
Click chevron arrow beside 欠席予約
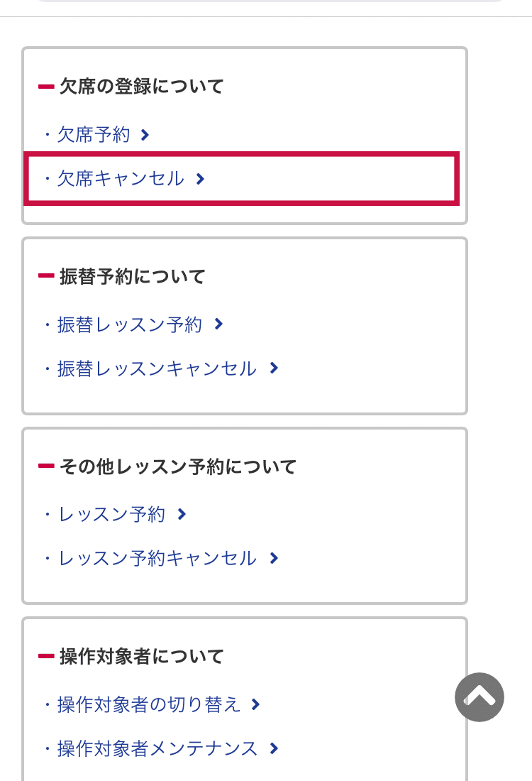(145, 135)
